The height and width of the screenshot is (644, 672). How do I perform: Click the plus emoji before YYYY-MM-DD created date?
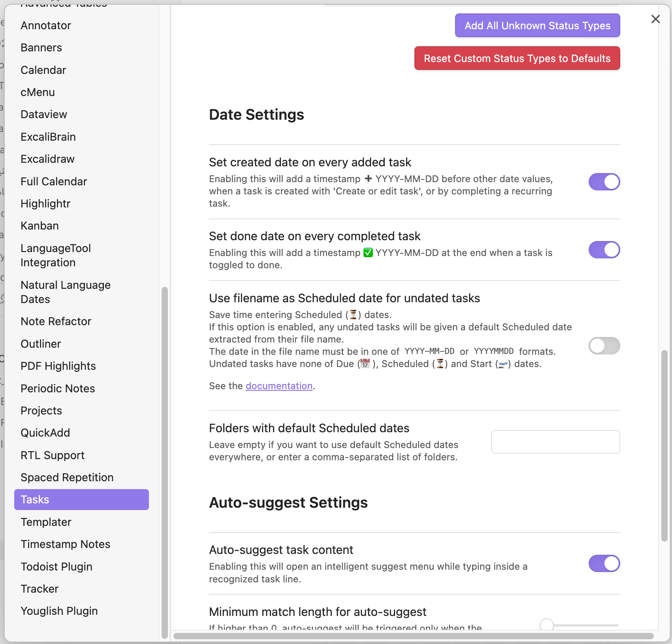(368, 179)
